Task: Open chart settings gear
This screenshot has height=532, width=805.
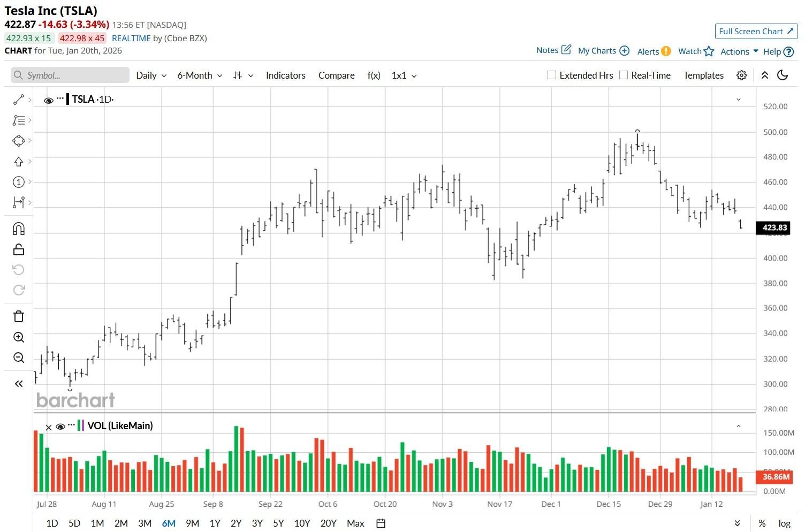Action: (x=741, y=75)
